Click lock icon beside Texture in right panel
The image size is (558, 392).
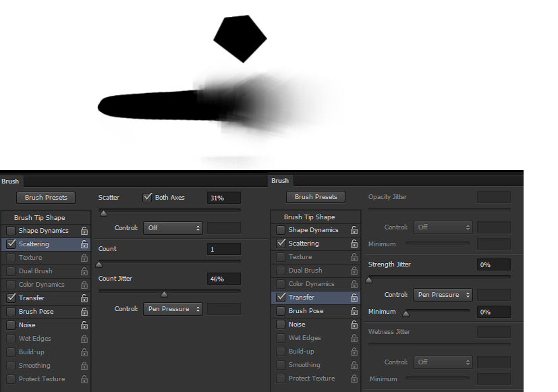(x=354, y=257)
